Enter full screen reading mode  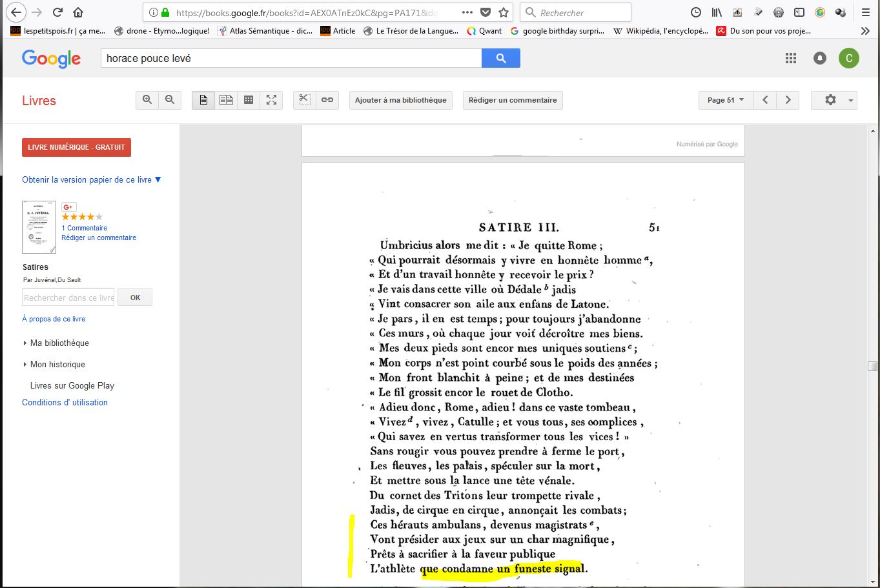(x=271, y=100)
